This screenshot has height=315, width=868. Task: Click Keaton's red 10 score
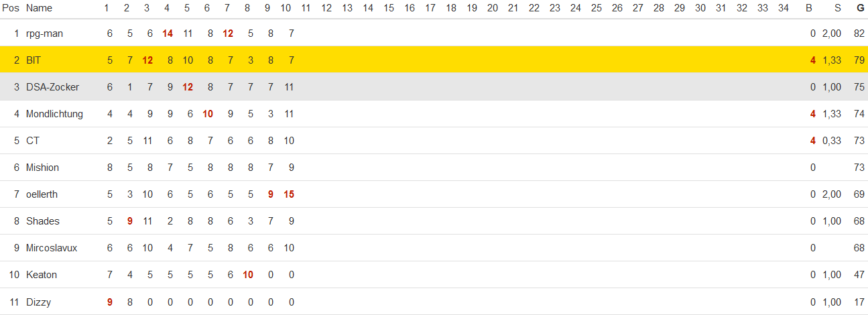(x=248, y=275)
